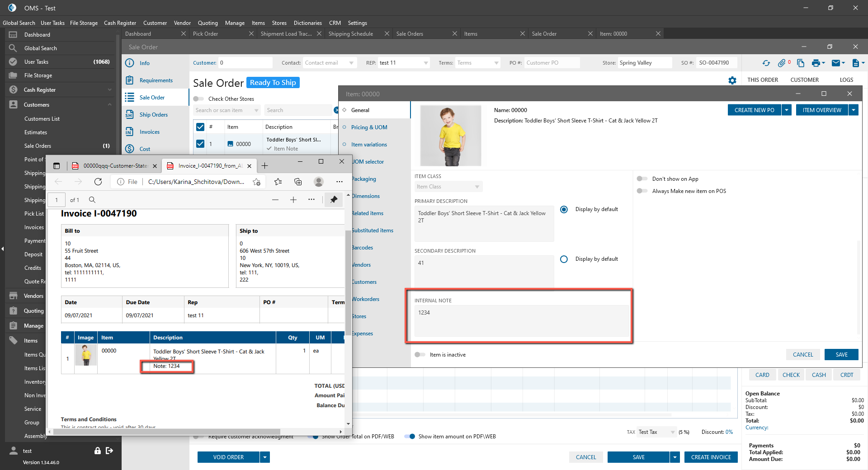Viewport: 868px width, 470px height.
Task: Reload the invoice PDF in browser
Action: [x=98, y=182]
